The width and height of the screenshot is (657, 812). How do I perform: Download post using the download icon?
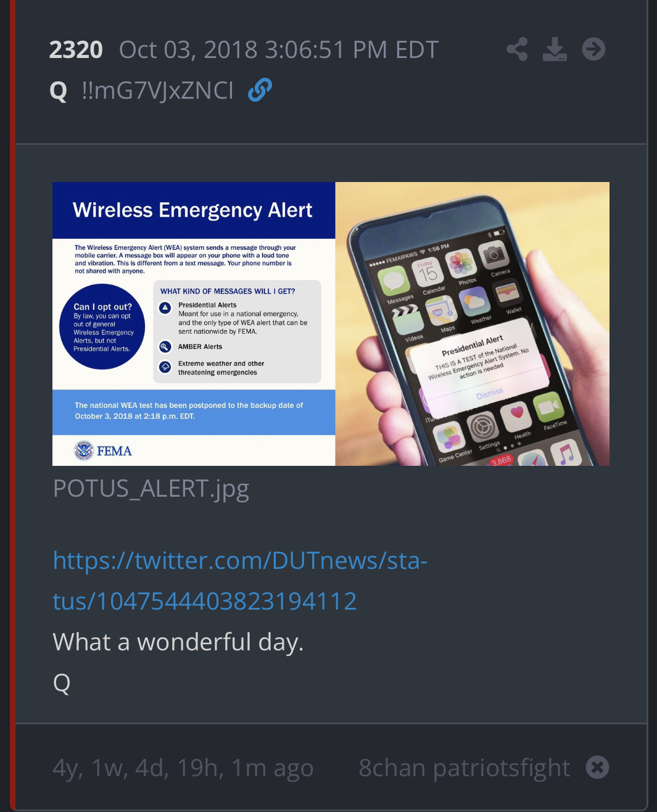pyautogui.click(x=555, y=49)
